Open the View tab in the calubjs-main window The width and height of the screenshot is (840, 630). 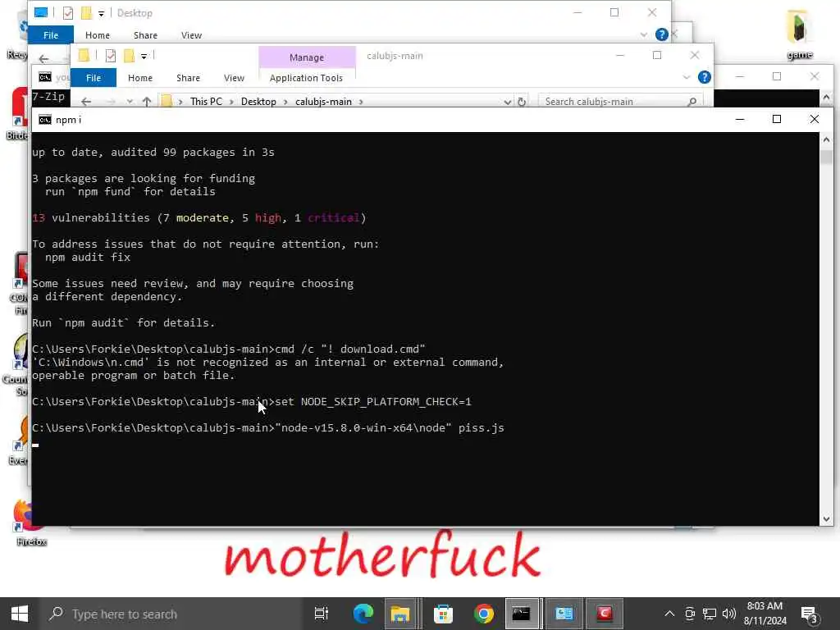click(234, 78)
